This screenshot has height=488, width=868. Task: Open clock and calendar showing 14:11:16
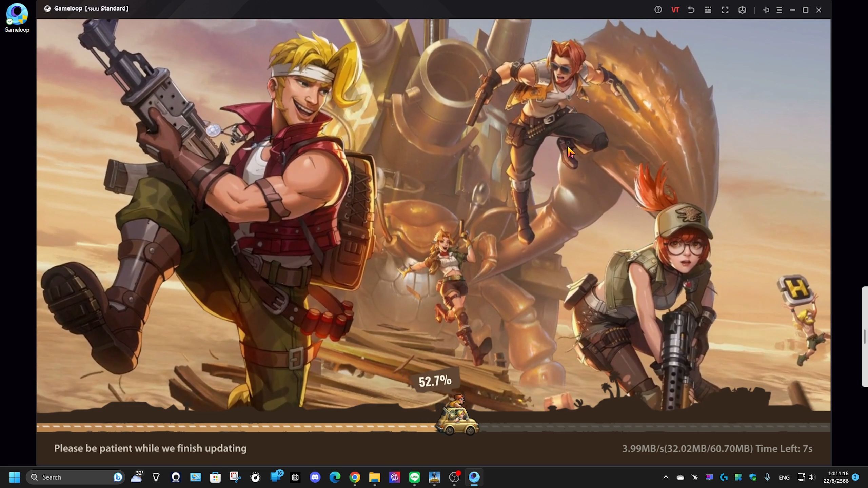836,477
